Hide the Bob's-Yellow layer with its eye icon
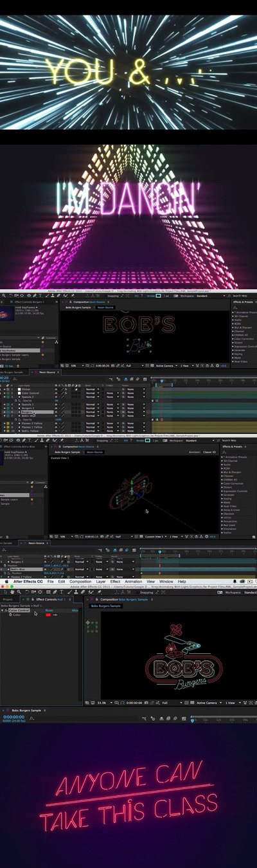Screen dimensions: 257x868 tap(56, 431)
